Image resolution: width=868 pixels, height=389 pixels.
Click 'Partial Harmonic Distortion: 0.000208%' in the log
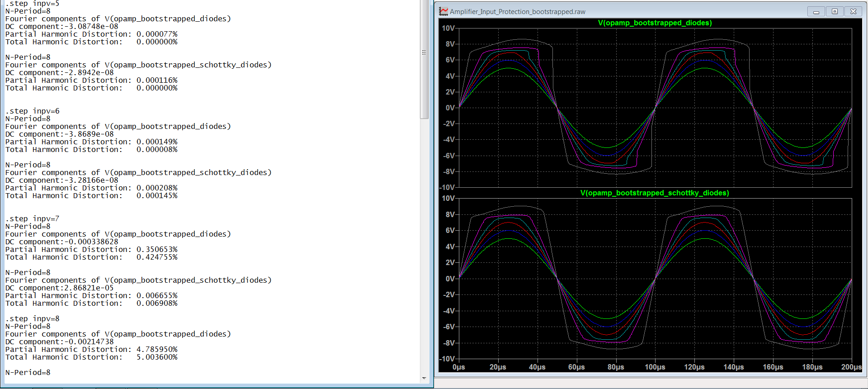point(91,188)
